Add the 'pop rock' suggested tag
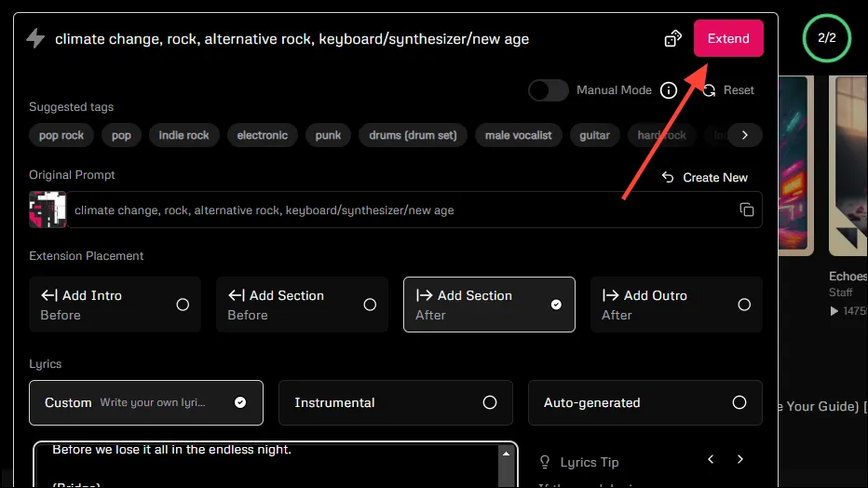The height and width of the screenshot is (488, 868). [x=61, y=135]
